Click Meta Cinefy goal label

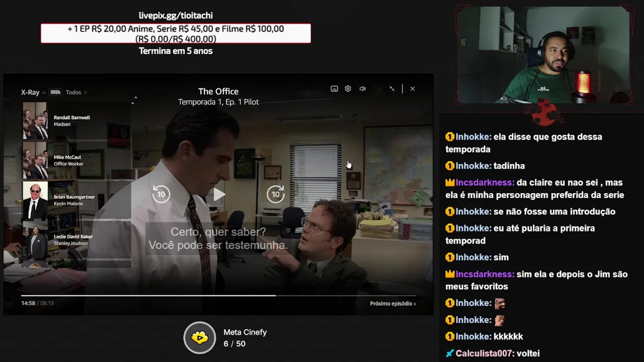pyautogui.click(x=245, y=332)
